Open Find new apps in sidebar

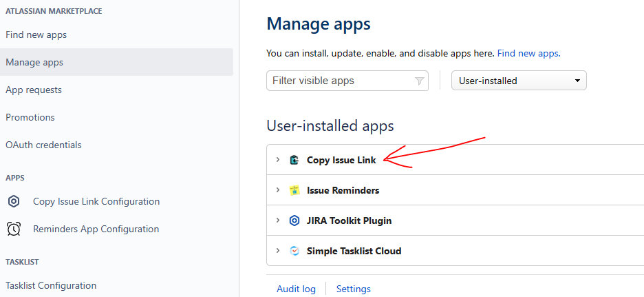coord(36,35)
